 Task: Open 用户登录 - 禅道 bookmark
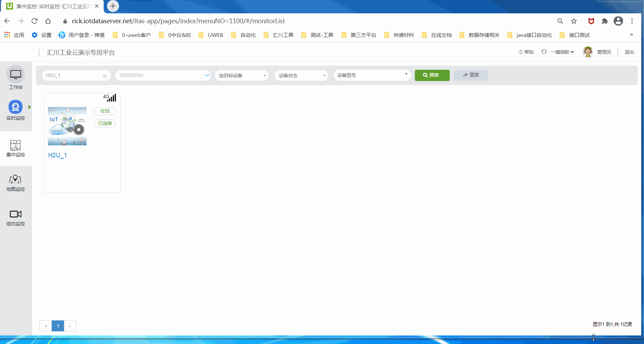coord(82,35)
